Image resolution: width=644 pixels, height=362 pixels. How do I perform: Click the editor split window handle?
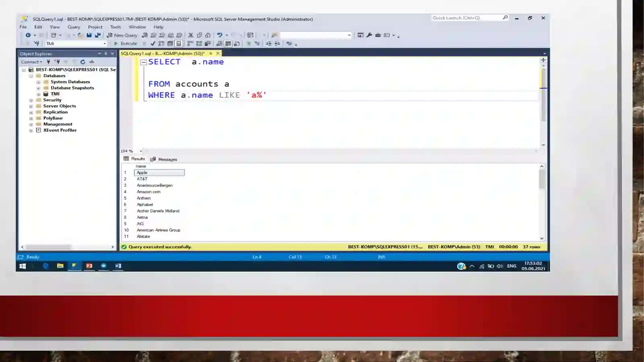[543, 60]
